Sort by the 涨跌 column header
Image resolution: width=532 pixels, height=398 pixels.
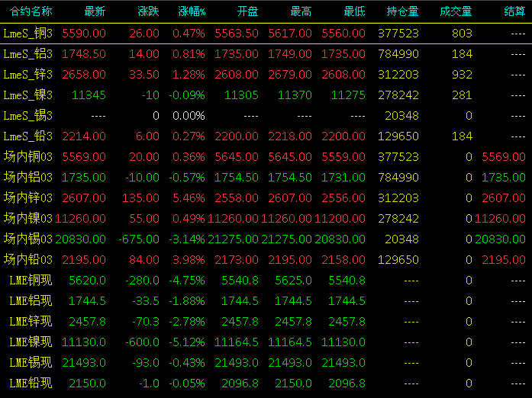(x=148, y=11)
